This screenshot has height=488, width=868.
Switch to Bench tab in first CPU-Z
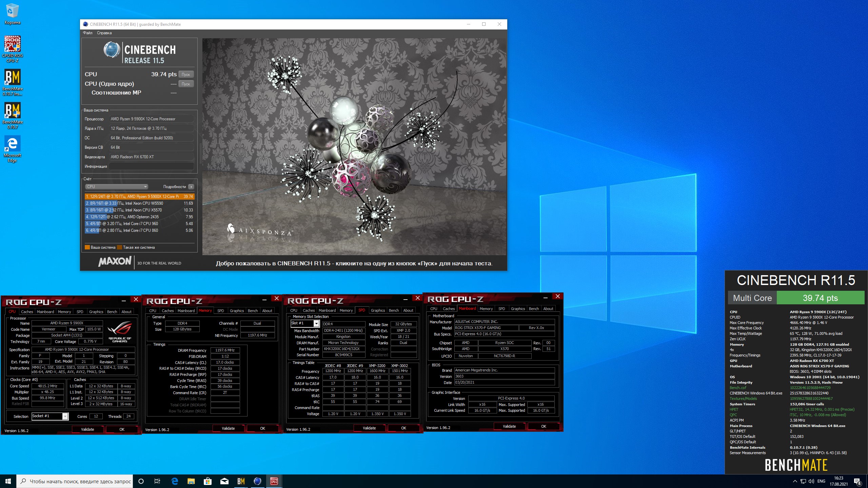click(112, 312)
